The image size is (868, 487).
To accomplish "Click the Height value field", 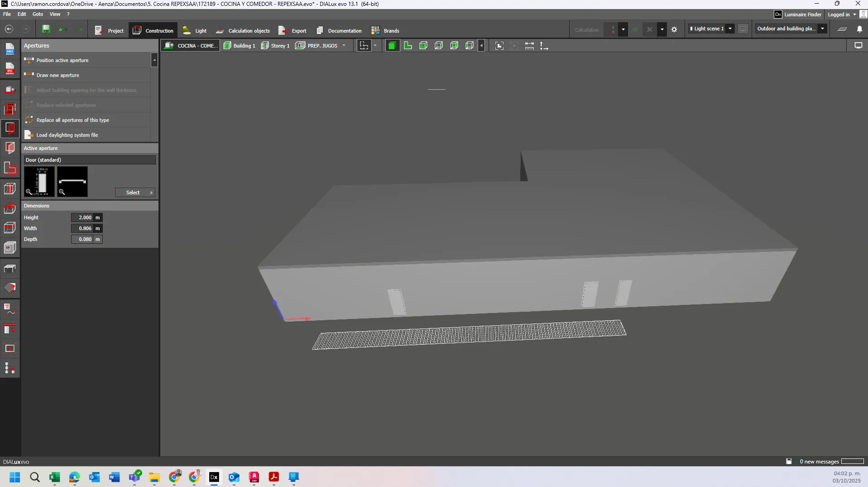I will tap(82, 217).
